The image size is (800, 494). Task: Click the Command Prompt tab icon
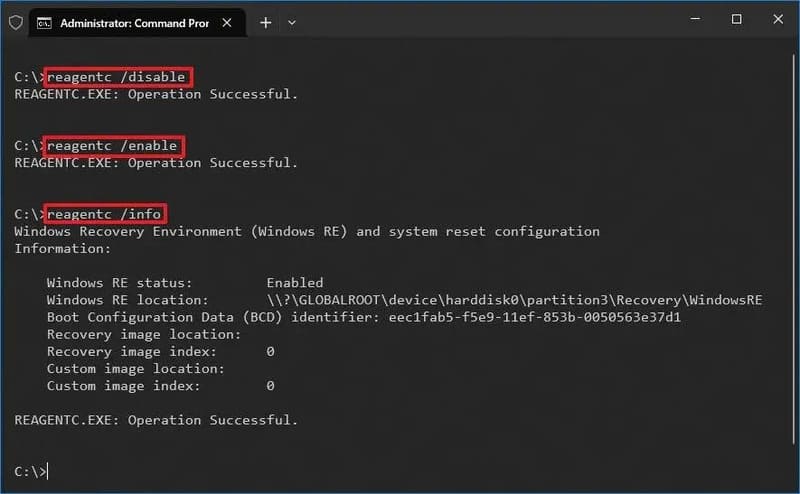pyautogui.click(x=46, y=22)
